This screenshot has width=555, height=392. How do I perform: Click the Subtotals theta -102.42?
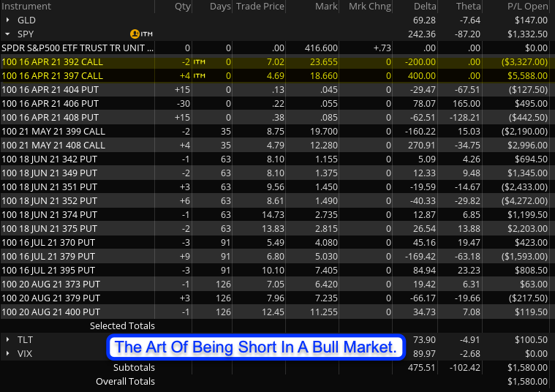click(465, 368)
